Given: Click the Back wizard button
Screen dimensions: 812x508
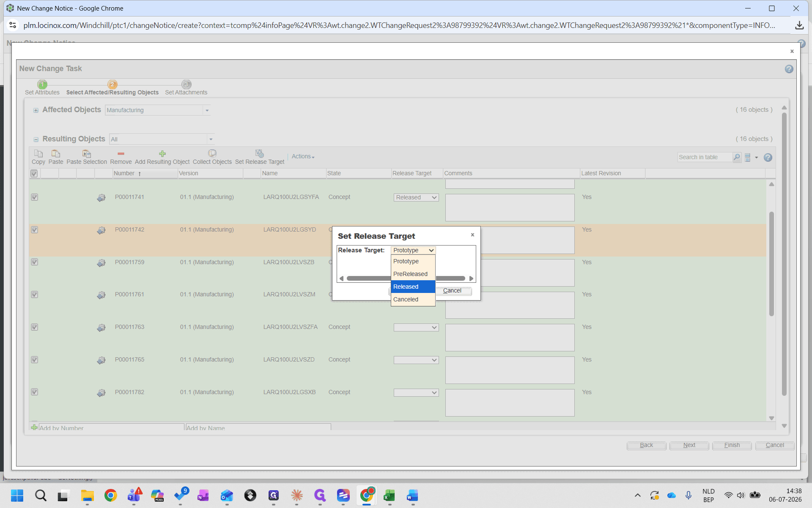Looking at the screenshot, I should click(646, 445).
